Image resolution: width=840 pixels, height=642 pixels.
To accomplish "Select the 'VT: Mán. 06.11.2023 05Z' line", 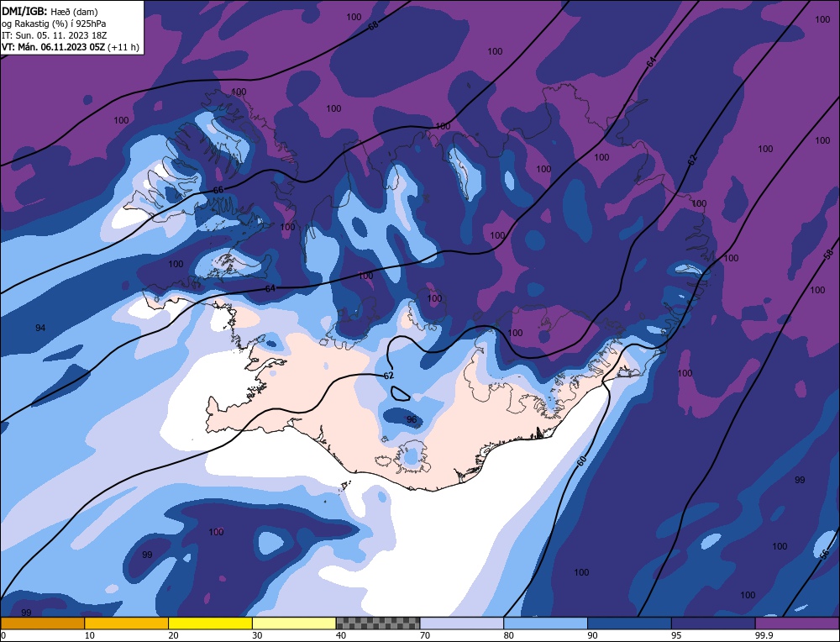I will 71,47.
